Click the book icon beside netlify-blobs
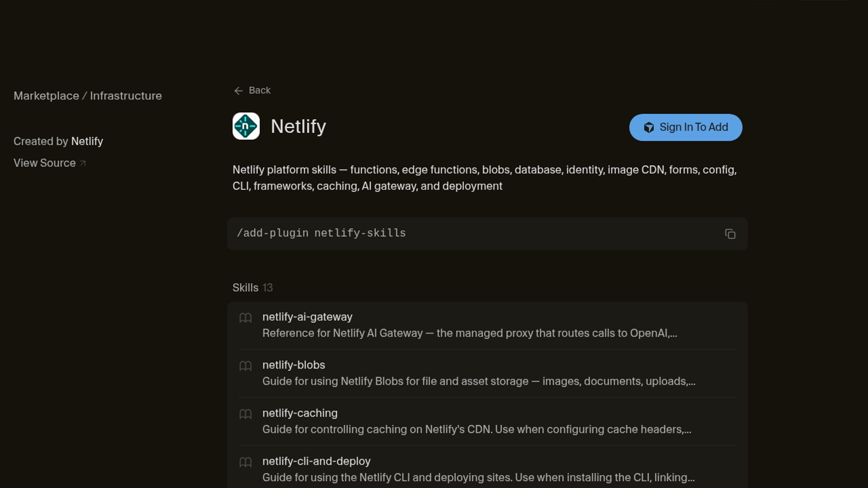Screen dimensions: 868x488 click(x=245, y=366)
